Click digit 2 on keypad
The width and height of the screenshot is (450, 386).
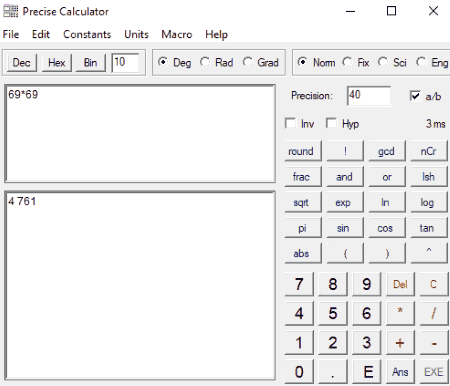click(x=333, y=343)
